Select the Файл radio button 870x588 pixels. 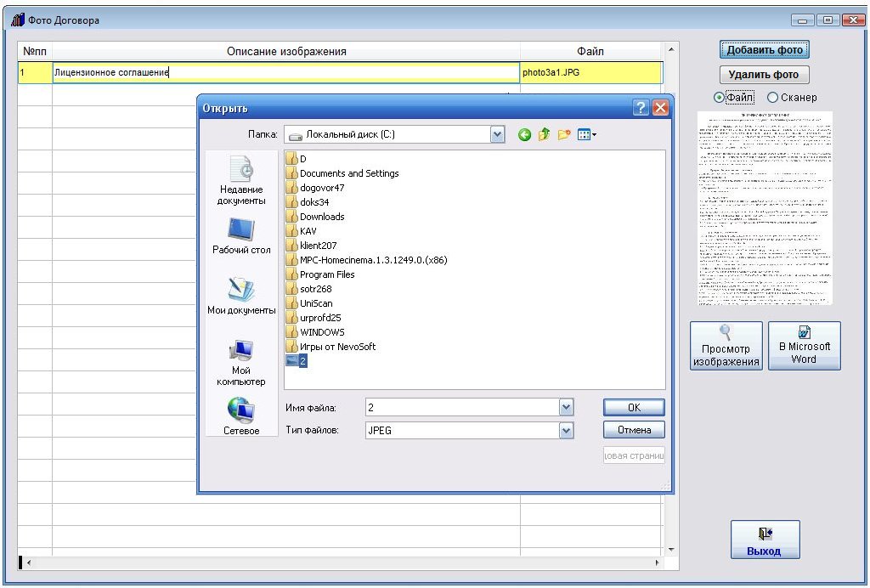pyautogui.click(x=720, y=98)
